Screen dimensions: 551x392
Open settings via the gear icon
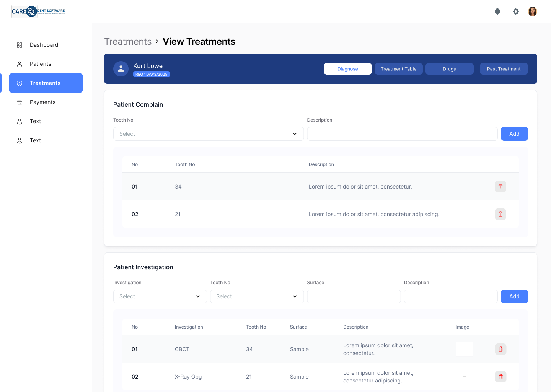pos(516,11)
